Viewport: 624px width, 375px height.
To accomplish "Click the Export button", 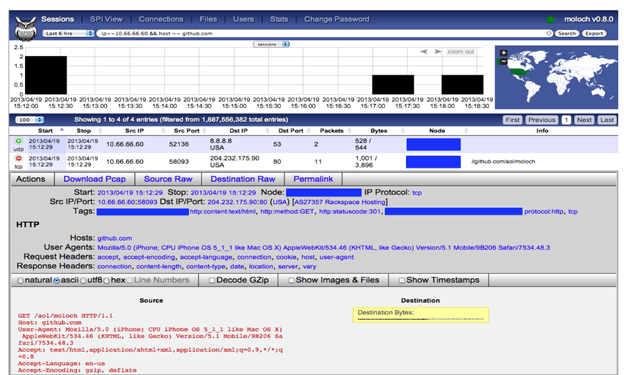I will pos(594,33).
